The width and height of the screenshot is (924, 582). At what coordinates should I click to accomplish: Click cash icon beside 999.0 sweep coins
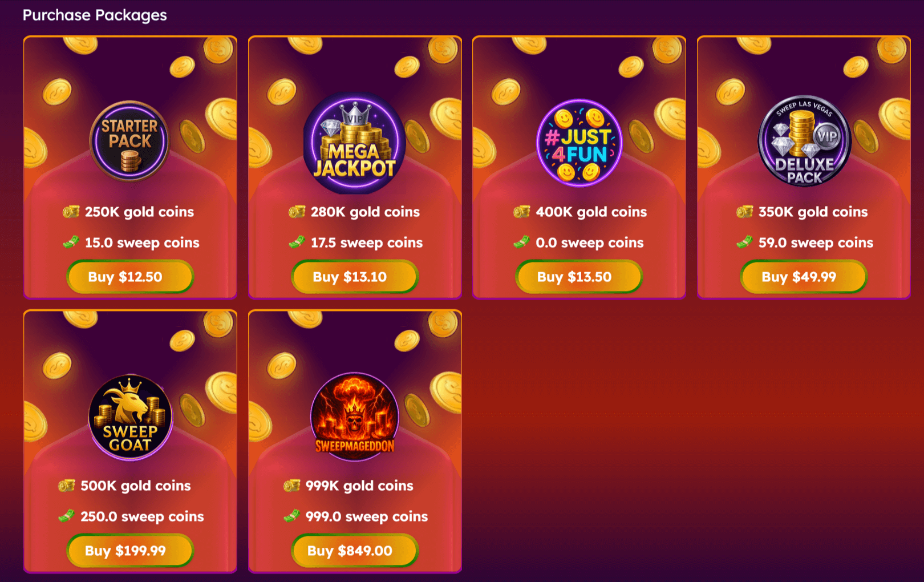pos(292,516)
